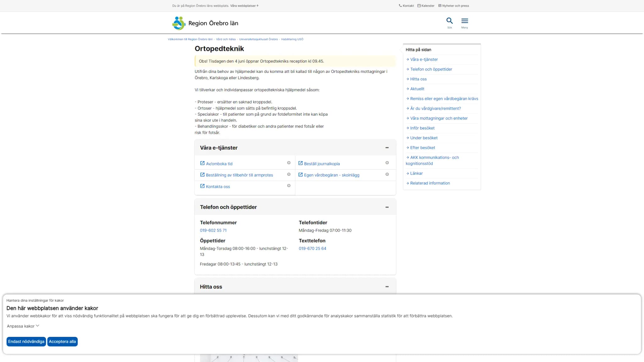Call phone number 019-602 55 71
The width and height of the screenshot is (644, 362).
[x=213, y=230]
